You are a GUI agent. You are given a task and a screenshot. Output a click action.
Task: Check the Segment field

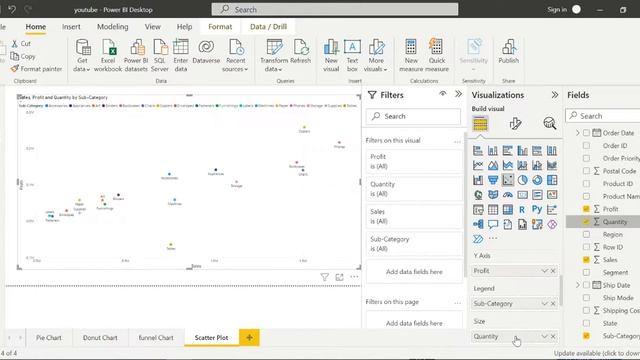tap(586, 272)
